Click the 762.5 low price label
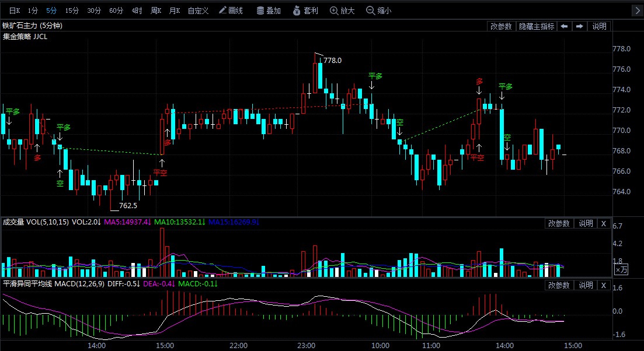 (x=128, y=205)
